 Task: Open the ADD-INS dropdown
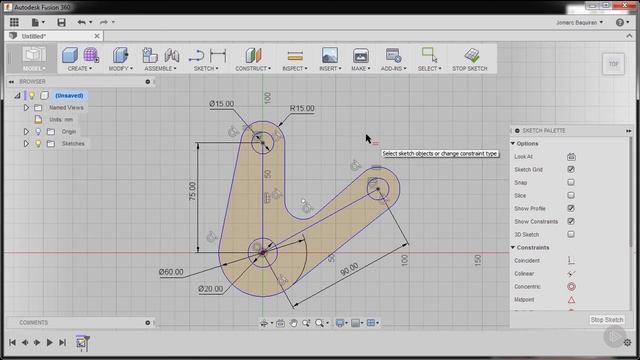(x=393, y=69)
